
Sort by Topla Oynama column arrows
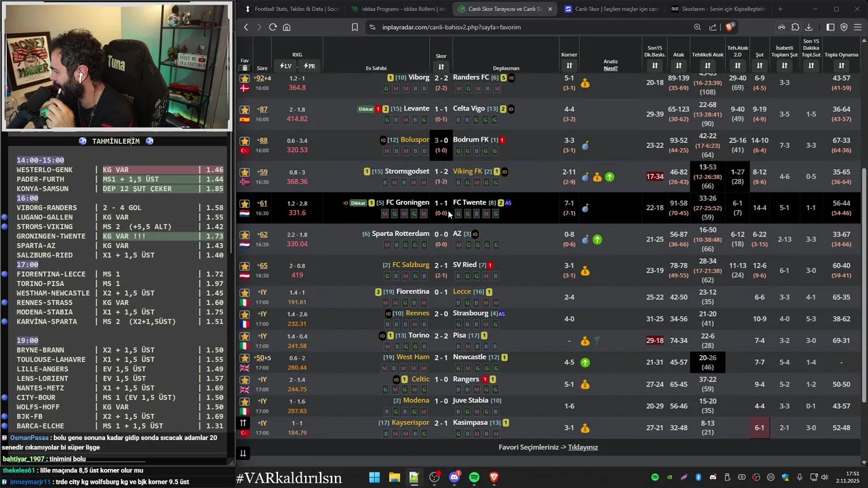pos(841,66)
